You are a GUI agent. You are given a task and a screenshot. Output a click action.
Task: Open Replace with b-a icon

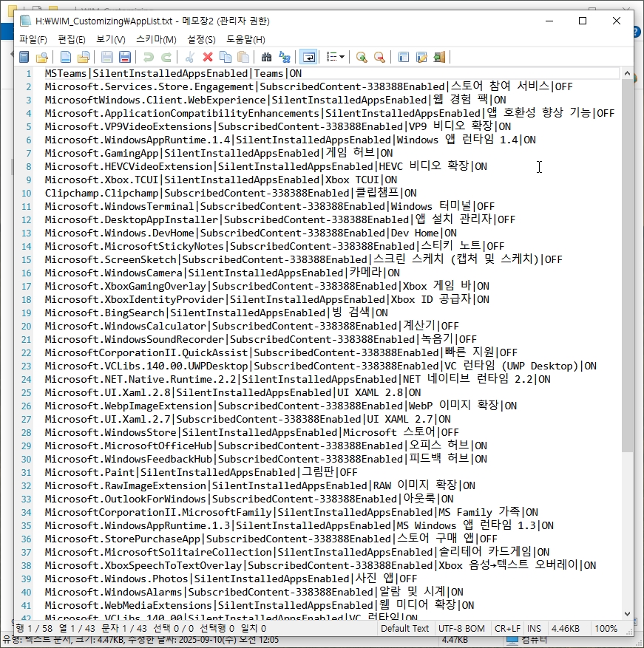(285, 57)
